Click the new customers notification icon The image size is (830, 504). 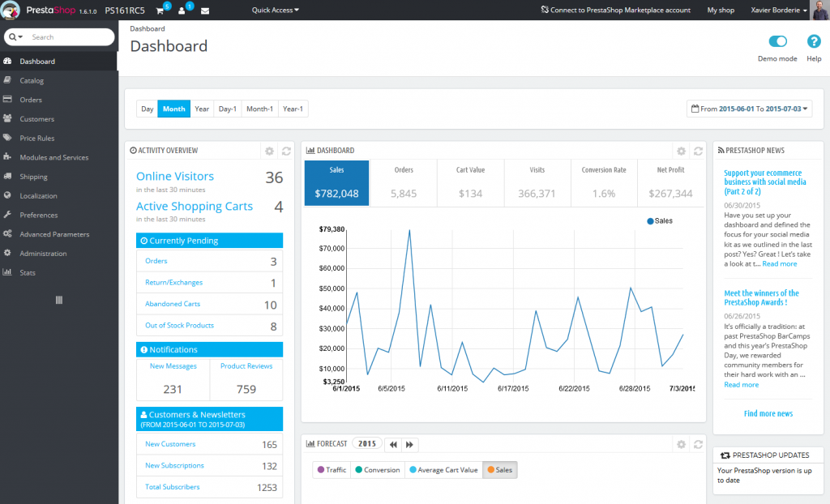[x=182, y=11]
